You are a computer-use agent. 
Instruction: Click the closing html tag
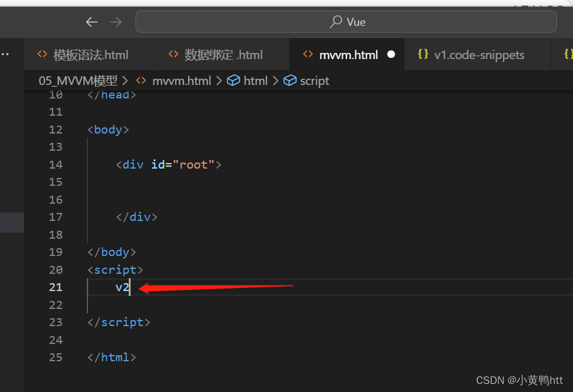tap(112, 358)
